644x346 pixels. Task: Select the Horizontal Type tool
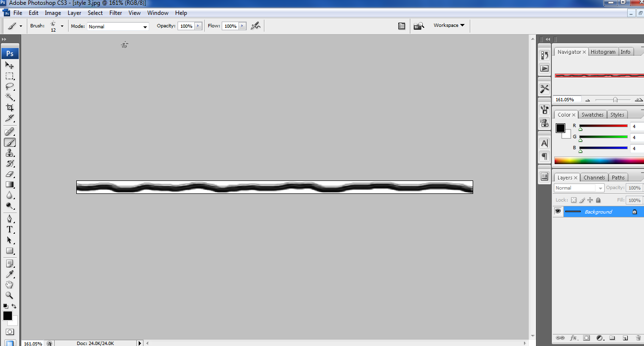click(10, 229)
